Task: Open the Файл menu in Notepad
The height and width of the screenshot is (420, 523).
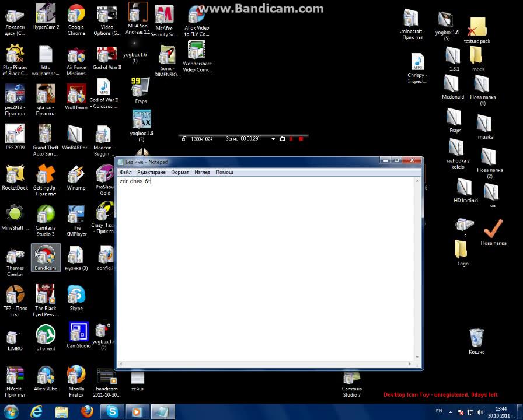Action: 125,172
